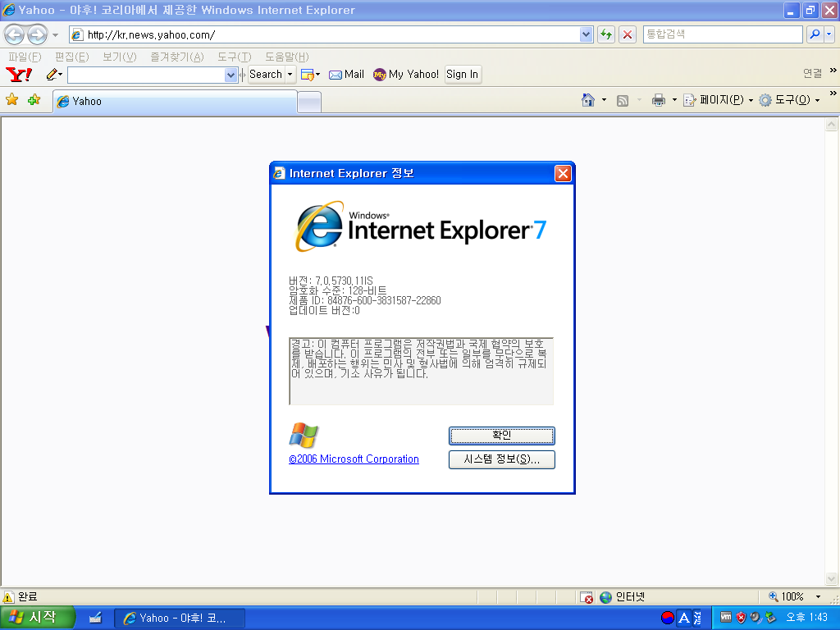Screen dimensions: 840x630
Task: Click the 시작 Start button
Action: click(x=37, y=618)
